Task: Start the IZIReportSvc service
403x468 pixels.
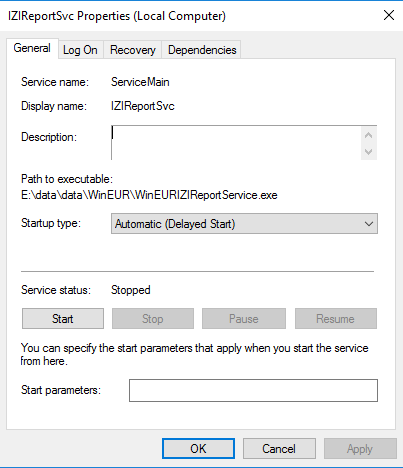Action: 63,319
